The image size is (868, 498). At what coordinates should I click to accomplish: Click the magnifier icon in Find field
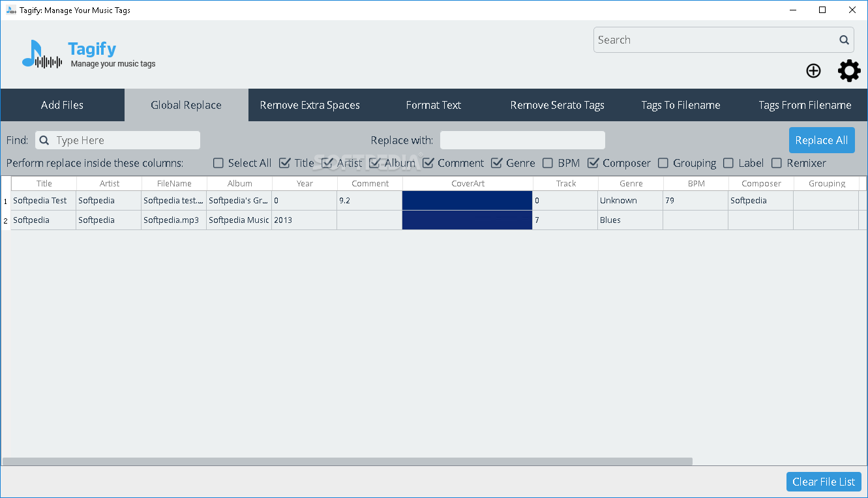click(44, 140)
